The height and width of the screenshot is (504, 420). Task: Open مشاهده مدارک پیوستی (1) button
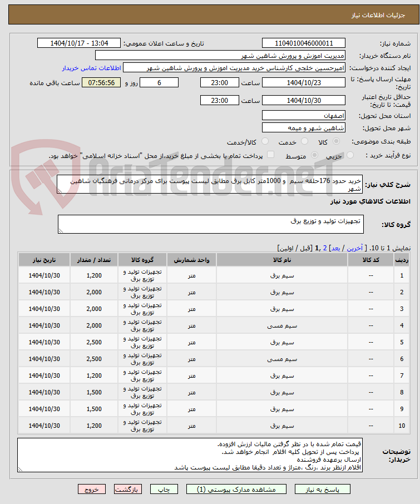pyautogui.click(x=236, y=489)
